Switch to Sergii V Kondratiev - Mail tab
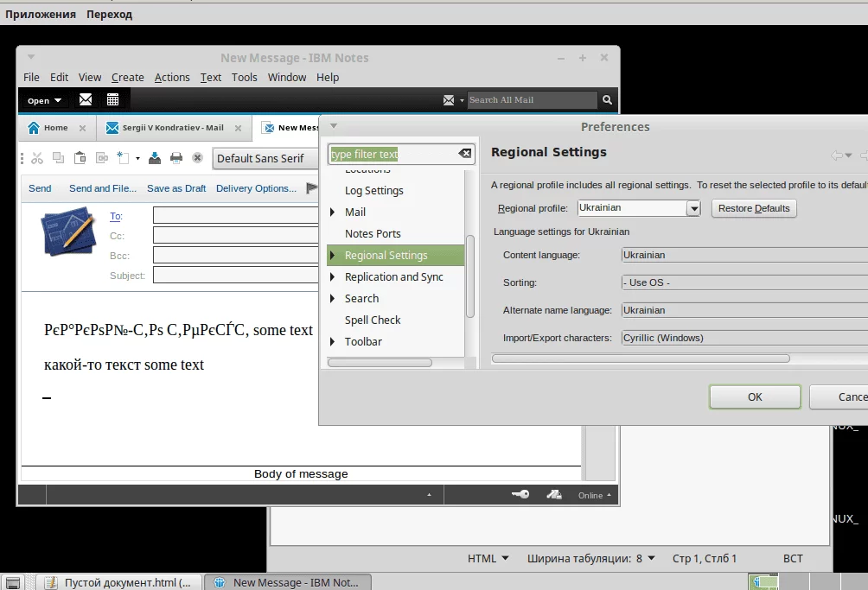 tap(164, 128)
